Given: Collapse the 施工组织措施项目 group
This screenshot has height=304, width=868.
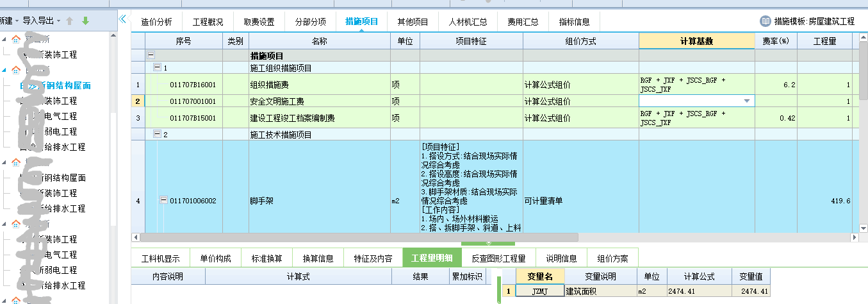Looking at the screenshot, I should 157,67.
